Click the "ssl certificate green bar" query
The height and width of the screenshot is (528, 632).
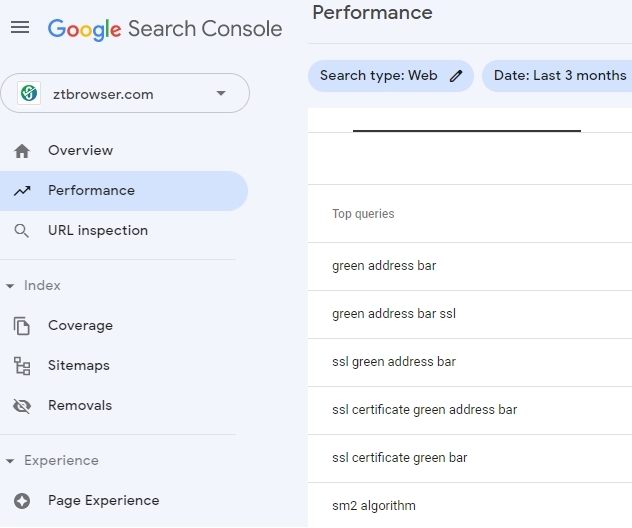coord(400,458)
